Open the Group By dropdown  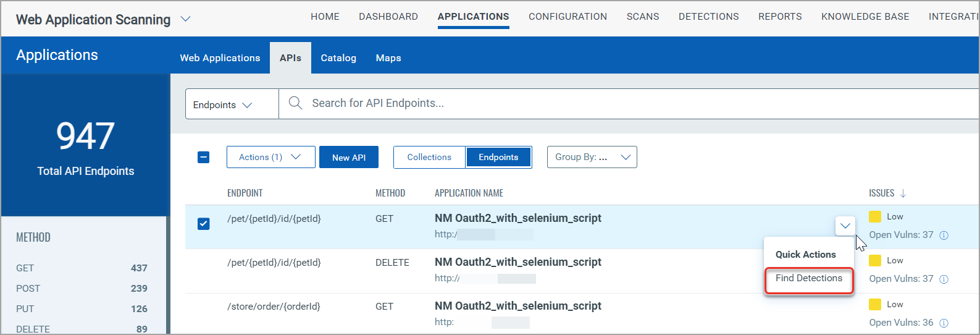592,157
